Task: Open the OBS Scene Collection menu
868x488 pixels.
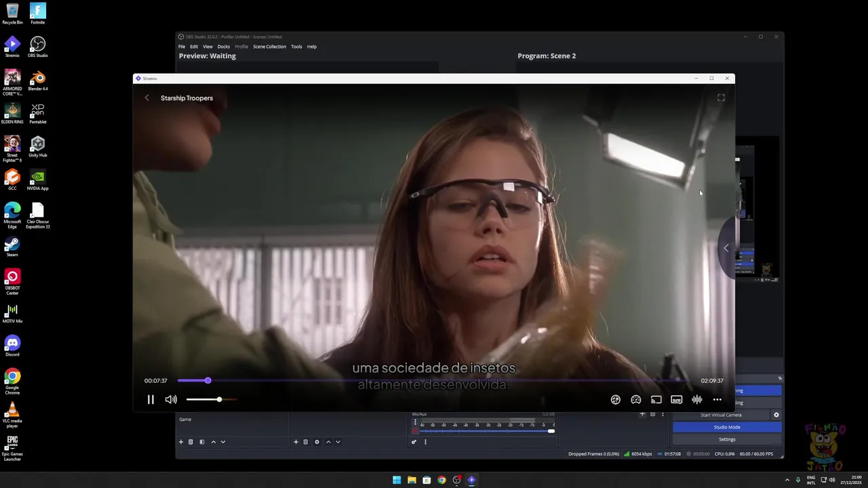Action: click(x=269, y=47)
